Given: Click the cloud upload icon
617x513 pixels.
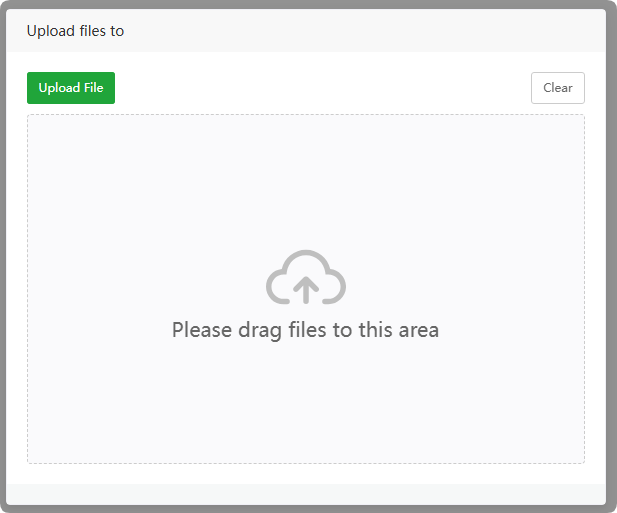Looking at the screenshot, I should click(306, 277).
